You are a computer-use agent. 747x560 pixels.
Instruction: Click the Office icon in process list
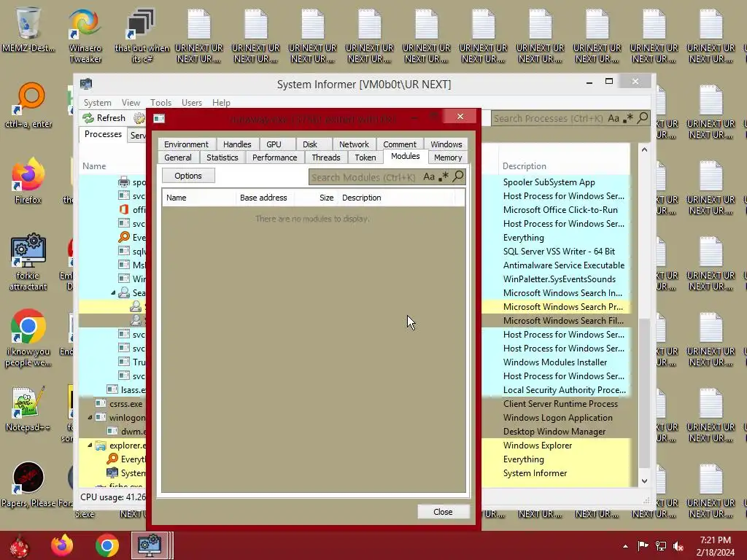pos(124,209)
